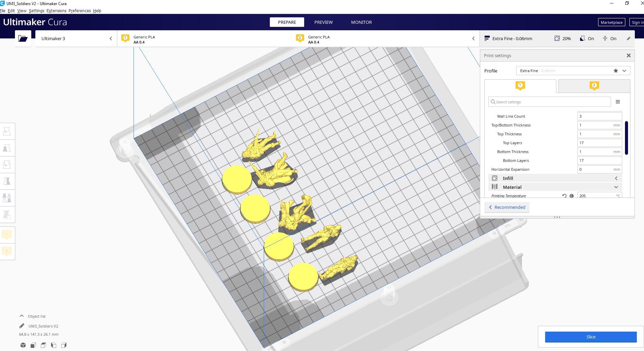The image size is (644, 351).
Task: Close the Print settings panel
Action: click(x=629, y=55)
